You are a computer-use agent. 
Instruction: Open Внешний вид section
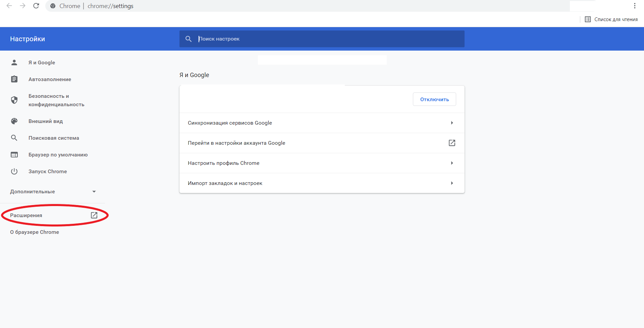46,121
